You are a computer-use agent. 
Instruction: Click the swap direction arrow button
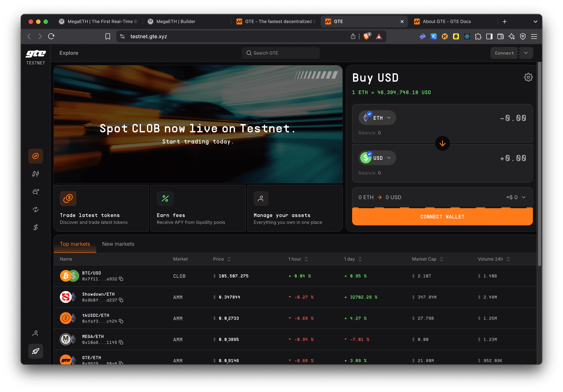tap(442, 143)
